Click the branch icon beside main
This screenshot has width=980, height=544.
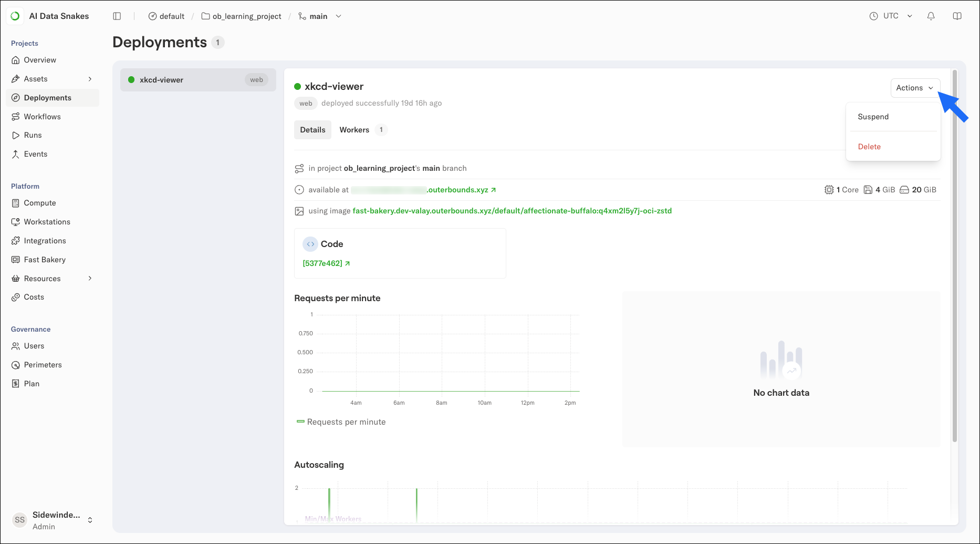tap(302, 16)
